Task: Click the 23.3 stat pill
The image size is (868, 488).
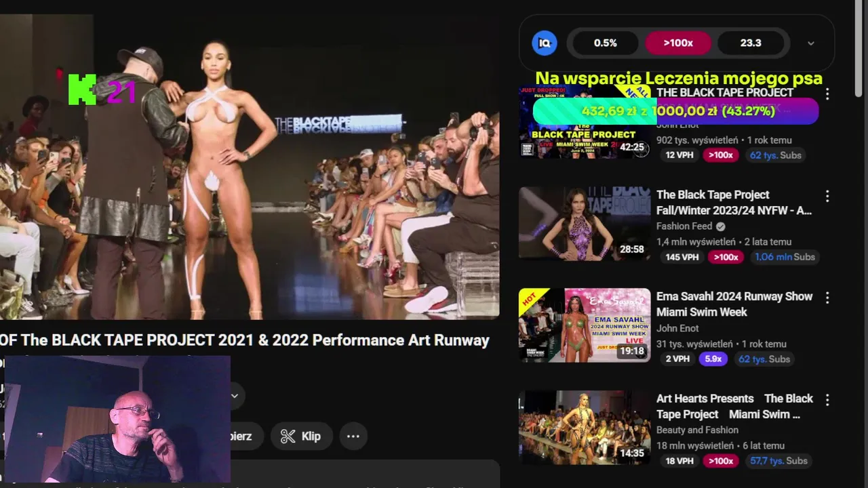Action: [x=751, y=43]
